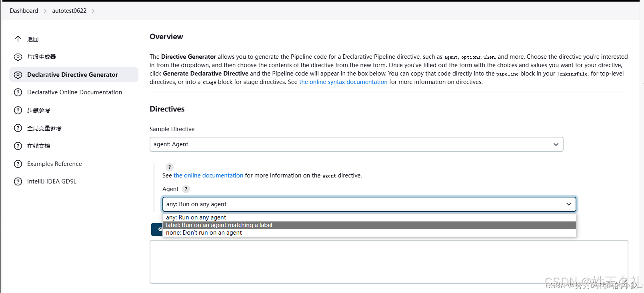Open Examples Reference sidebar item
This screenshot has width=644, height=293.
point(54,164)
